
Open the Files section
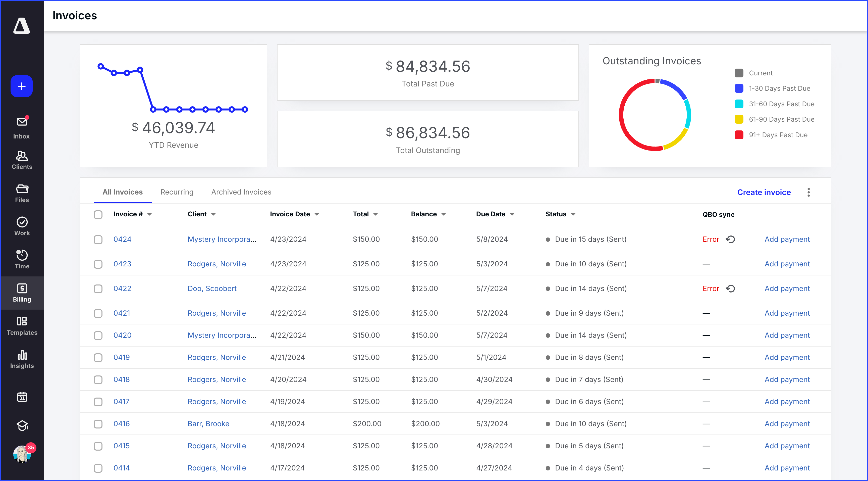coord(21,193)
